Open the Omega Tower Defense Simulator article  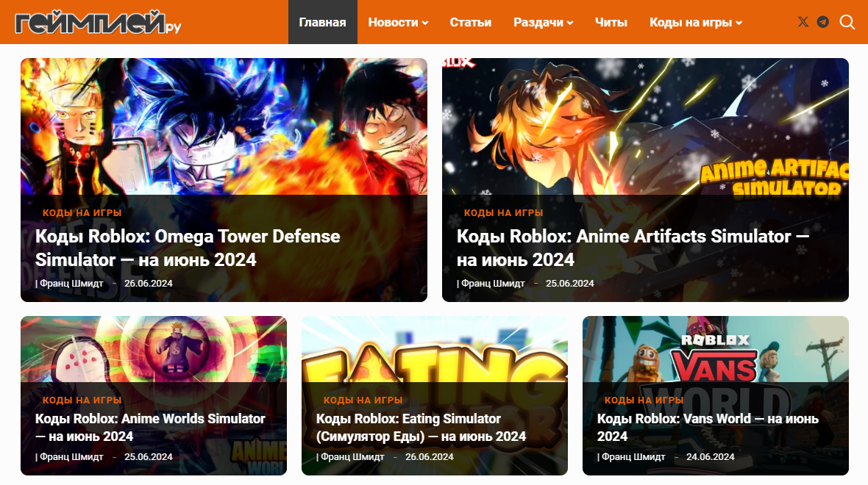tap(188, 248)
